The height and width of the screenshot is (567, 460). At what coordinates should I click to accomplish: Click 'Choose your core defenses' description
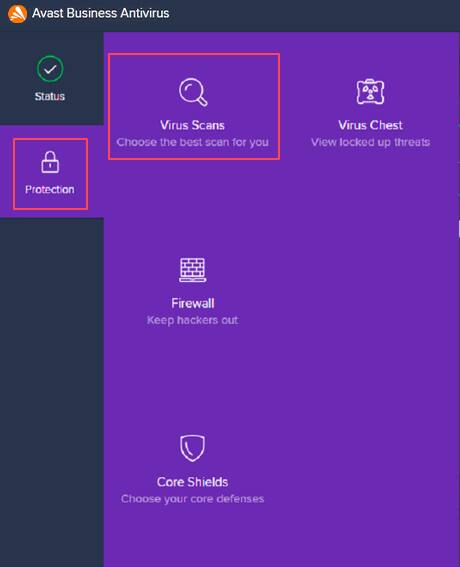click(x=192, y=499)
